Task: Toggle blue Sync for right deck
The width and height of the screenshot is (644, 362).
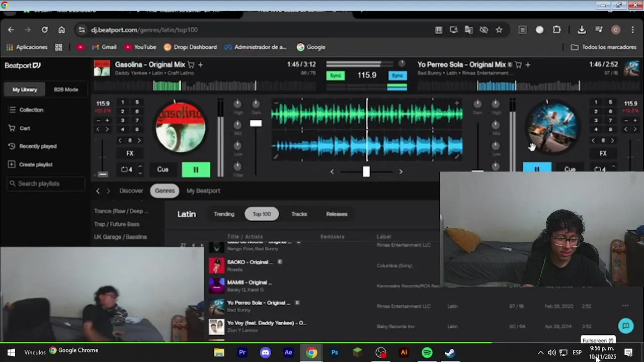Action: click(x=397, y=75)
